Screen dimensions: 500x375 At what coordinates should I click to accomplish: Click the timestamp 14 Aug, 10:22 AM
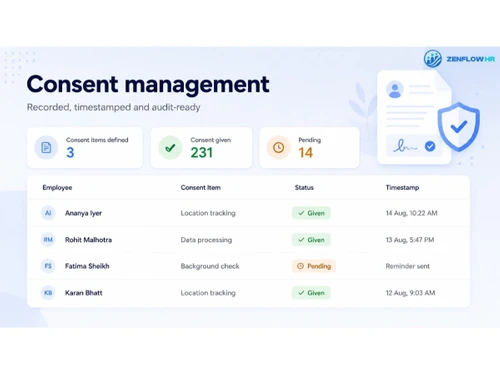tap(411, 213)
